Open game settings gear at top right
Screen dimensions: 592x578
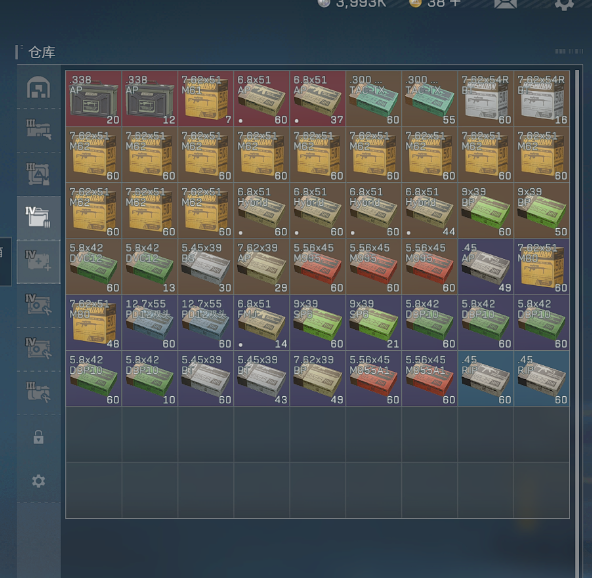[564, 4]
